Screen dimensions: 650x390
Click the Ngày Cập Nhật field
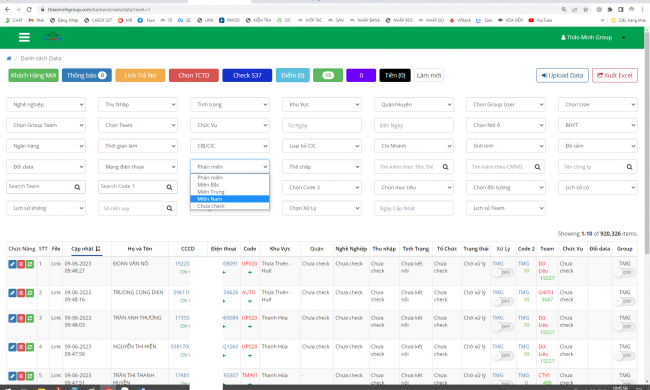click(414, 208)
